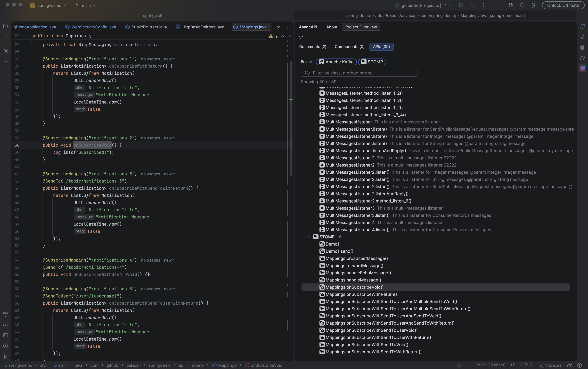The image size is (588, 369).
Task: Open the Structure tool window icon
Action: 5,51
